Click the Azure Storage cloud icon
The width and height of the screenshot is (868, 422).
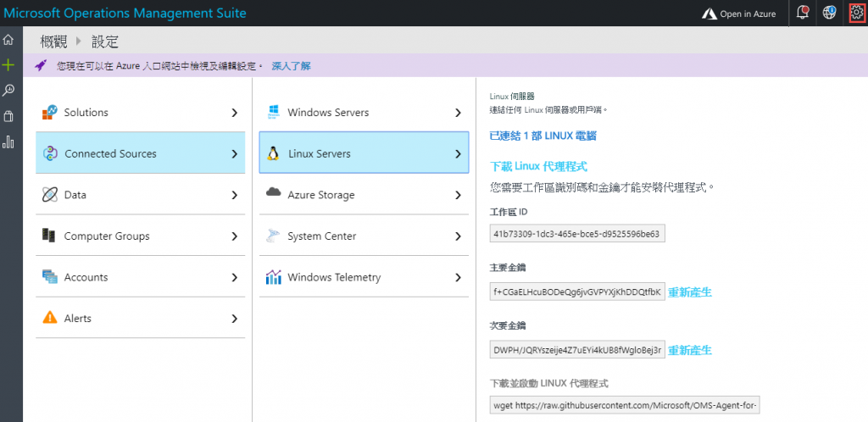tap(274, 192)
